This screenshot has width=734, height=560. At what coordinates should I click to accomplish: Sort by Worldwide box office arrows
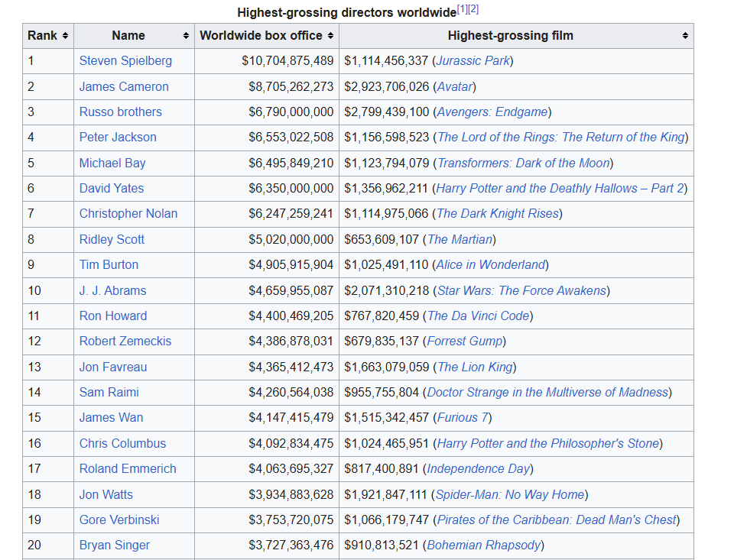pyautogui.click(x=330, y=36)
